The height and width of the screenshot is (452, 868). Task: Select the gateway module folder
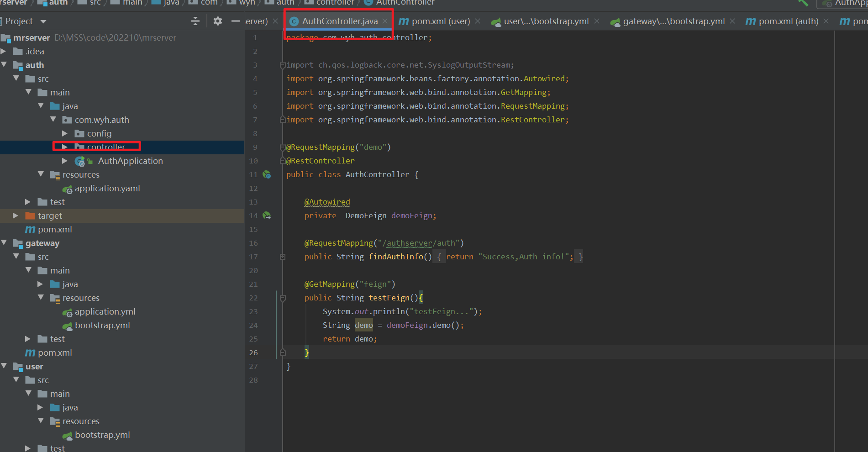42,243
